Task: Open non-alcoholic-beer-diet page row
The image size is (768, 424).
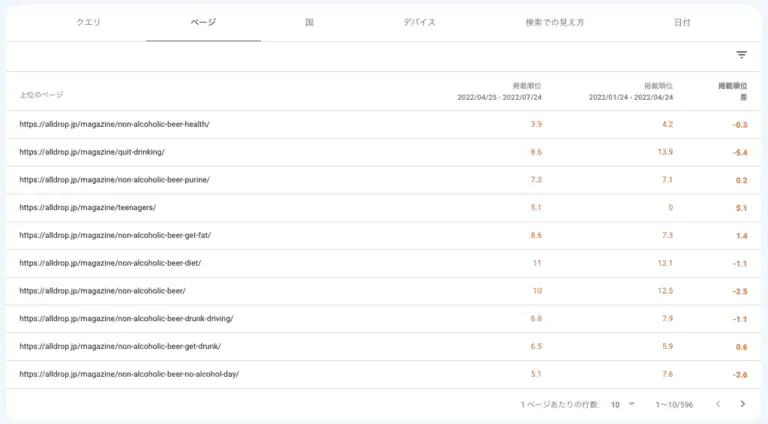Action: [x=383, y=263]
